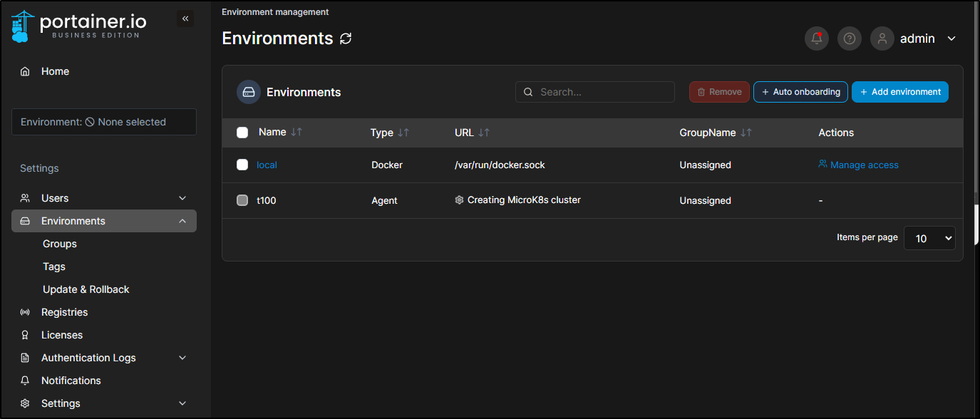Click the admin user avatar icon
The image size is (980, 419).
882,38
